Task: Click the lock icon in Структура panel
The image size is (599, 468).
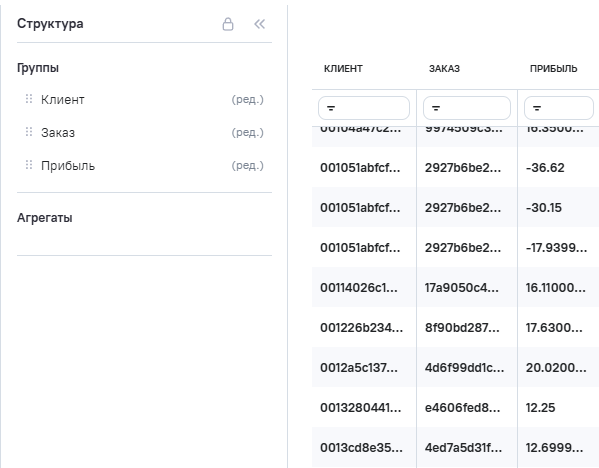Action: [228, 24]
